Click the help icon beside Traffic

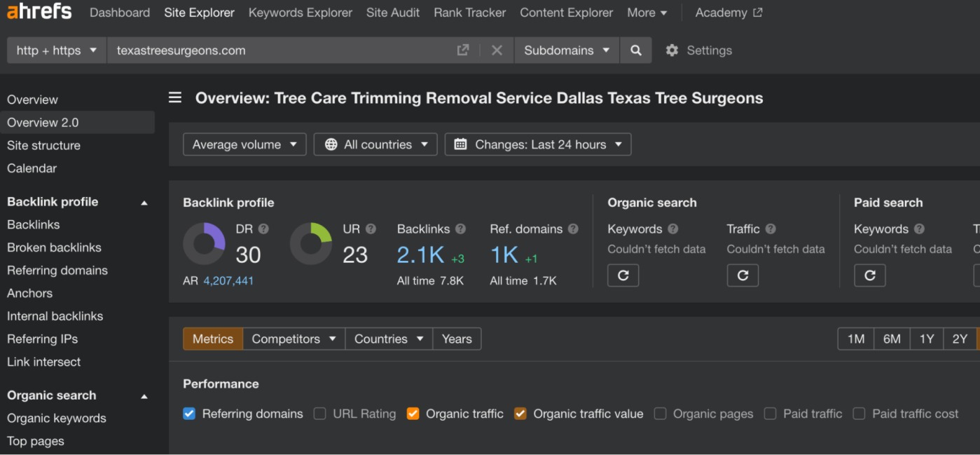pyautogui.click(x=771, y=229)
